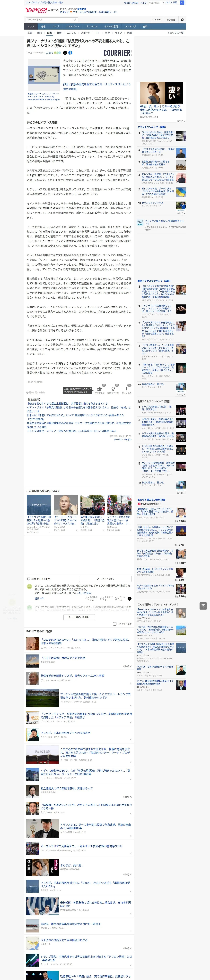The image size is (210, 980).
Task: Open the イギリス離脱後のEUで article
Action: [86, 772]
